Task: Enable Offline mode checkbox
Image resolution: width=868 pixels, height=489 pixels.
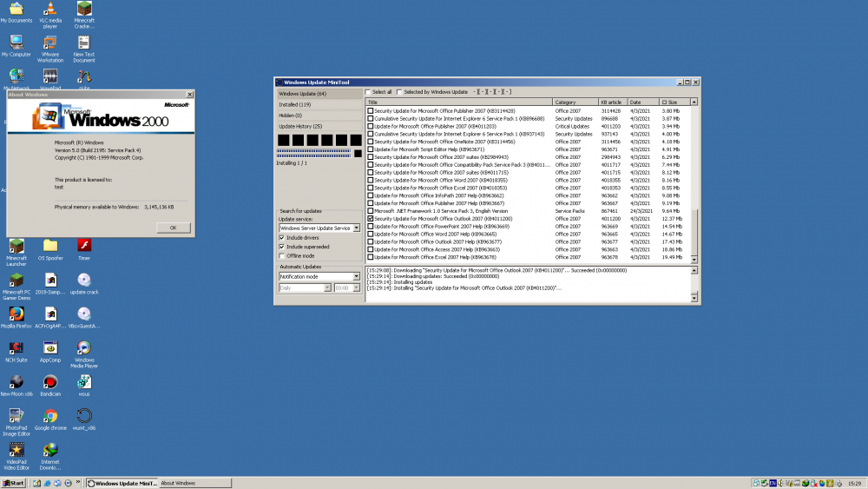Action: tap(282, 256)
